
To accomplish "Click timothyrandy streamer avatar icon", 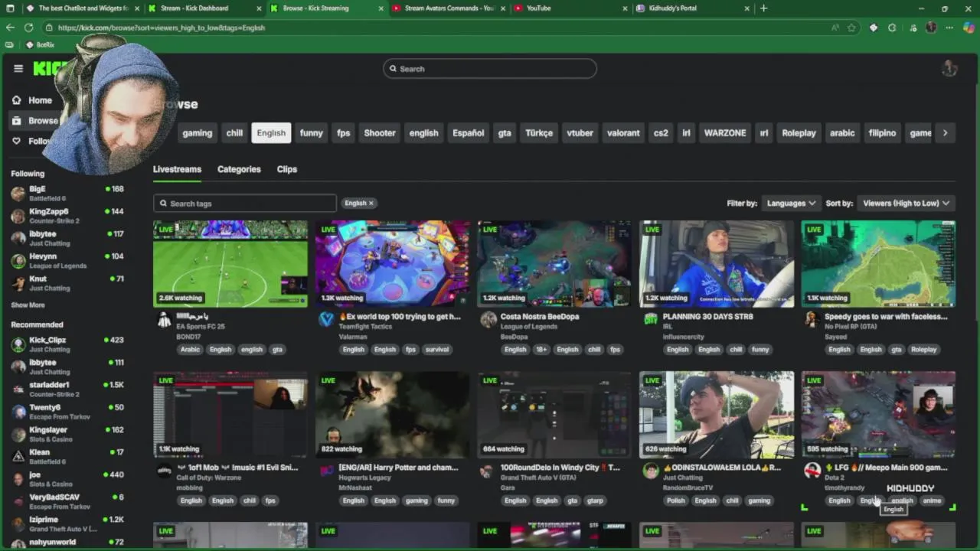I will pos(812,471).
